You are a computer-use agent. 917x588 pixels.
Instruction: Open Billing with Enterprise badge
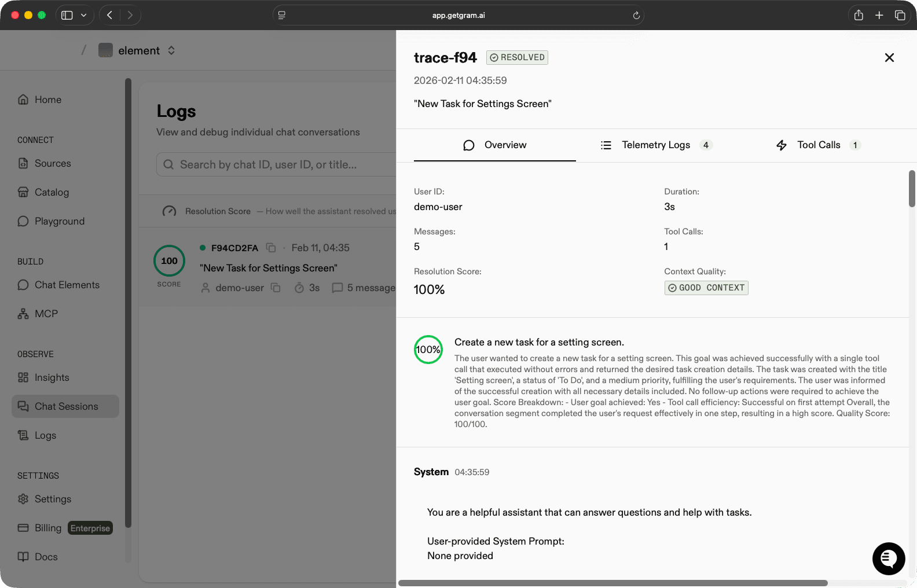[x=65, y=528]
